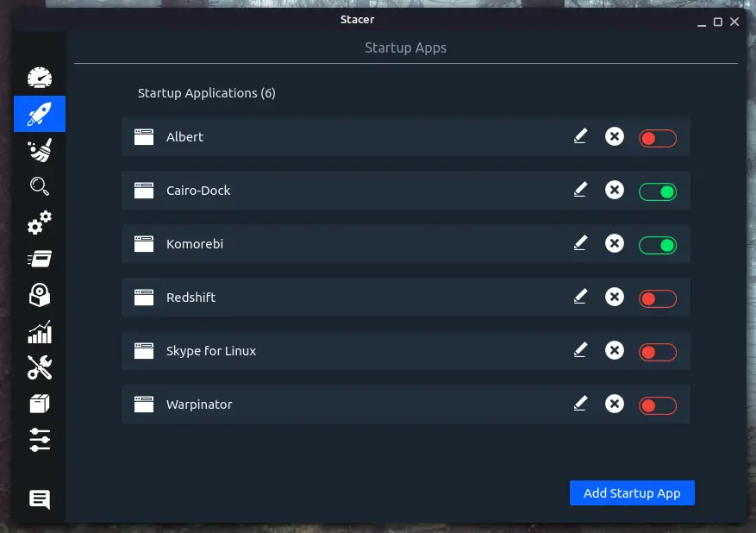Open the Dashboard speedometer icon
The height and width of the screenshot is (533, 756).
[40, 78]
